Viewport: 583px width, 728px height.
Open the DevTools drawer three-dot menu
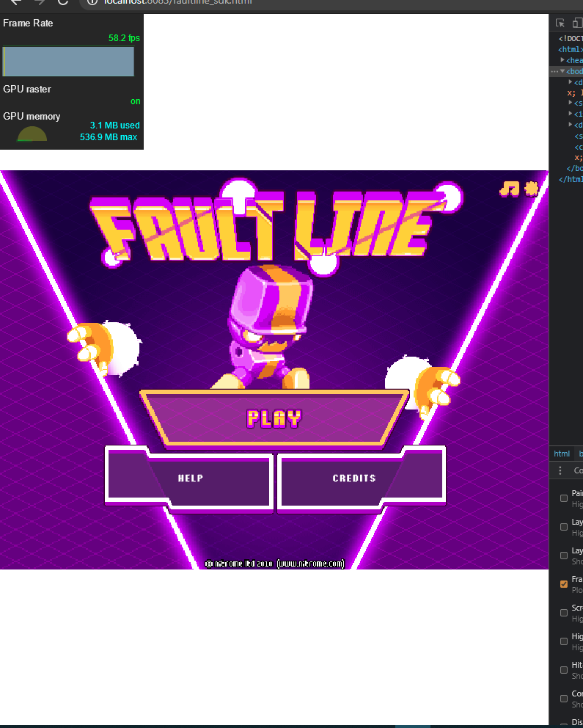(x=560, y=470)
